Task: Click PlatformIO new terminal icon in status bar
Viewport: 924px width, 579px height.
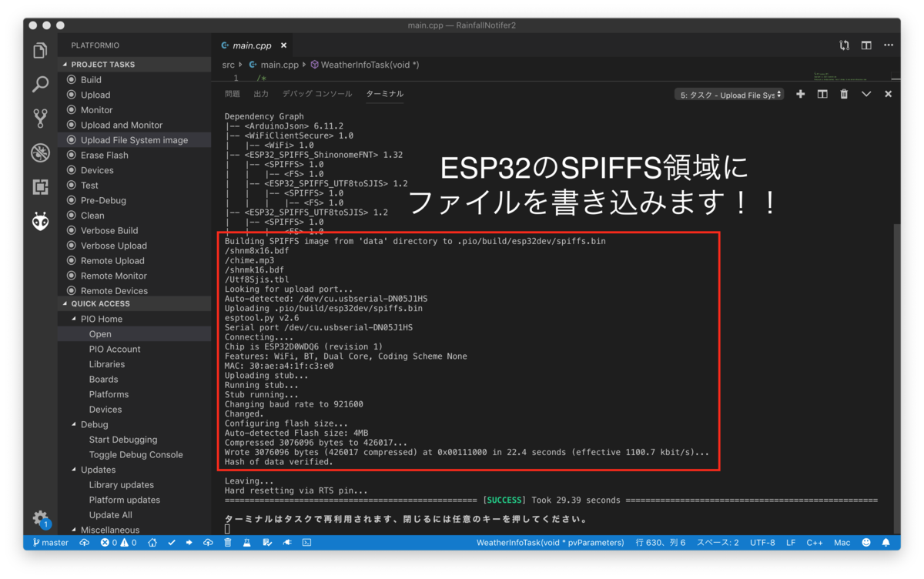Action: click(306, 543)
